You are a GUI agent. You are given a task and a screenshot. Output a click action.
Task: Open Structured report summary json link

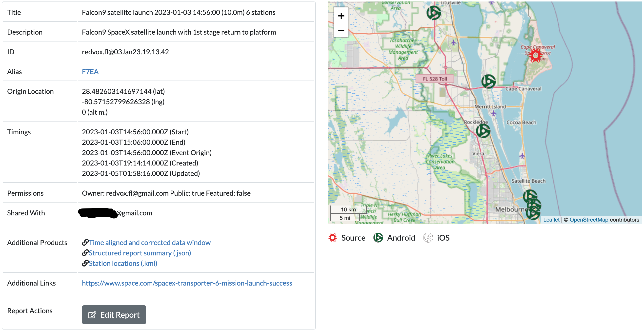[x=140, y=253]
